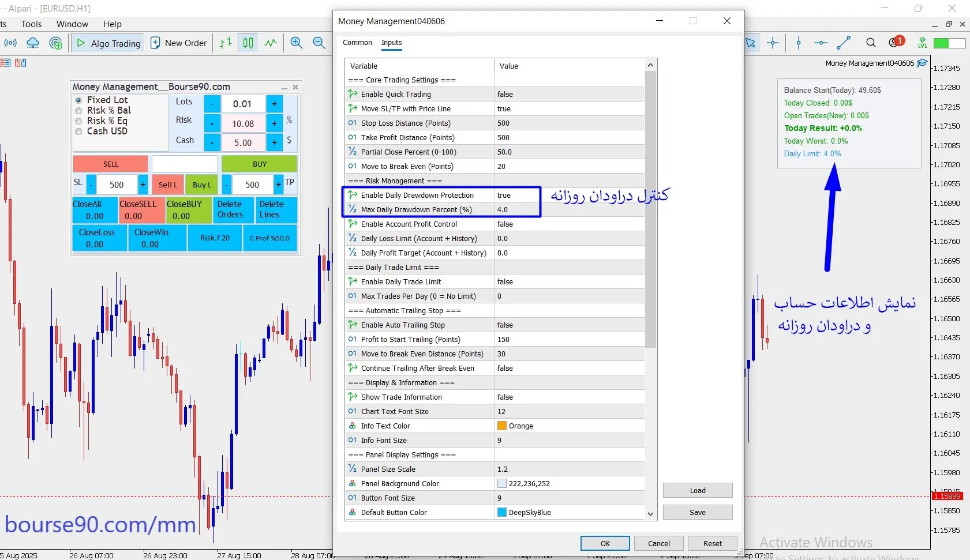
Task: Switch to the Common tab
Action: 357,43
